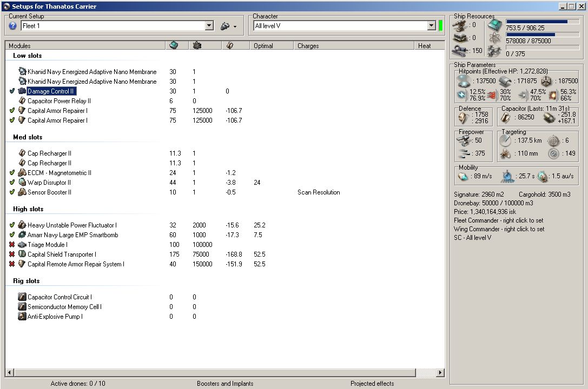The width and height of the screenshot is (588, 389).
Task: Click the Price: 1,340,164,936 isk text
Action: click(x=485, y=212)
